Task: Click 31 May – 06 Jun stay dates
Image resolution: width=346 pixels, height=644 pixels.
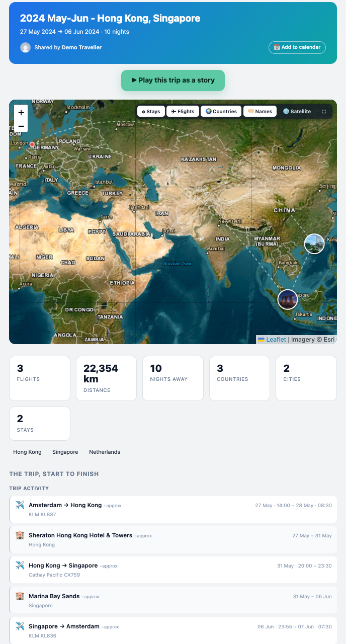Action: (x=312, y=597)
